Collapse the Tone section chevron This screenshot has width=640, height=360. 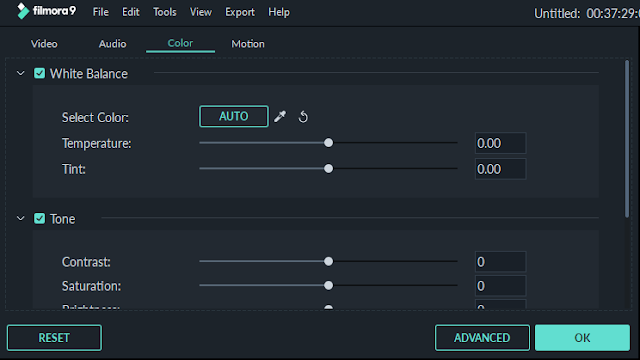21,219
